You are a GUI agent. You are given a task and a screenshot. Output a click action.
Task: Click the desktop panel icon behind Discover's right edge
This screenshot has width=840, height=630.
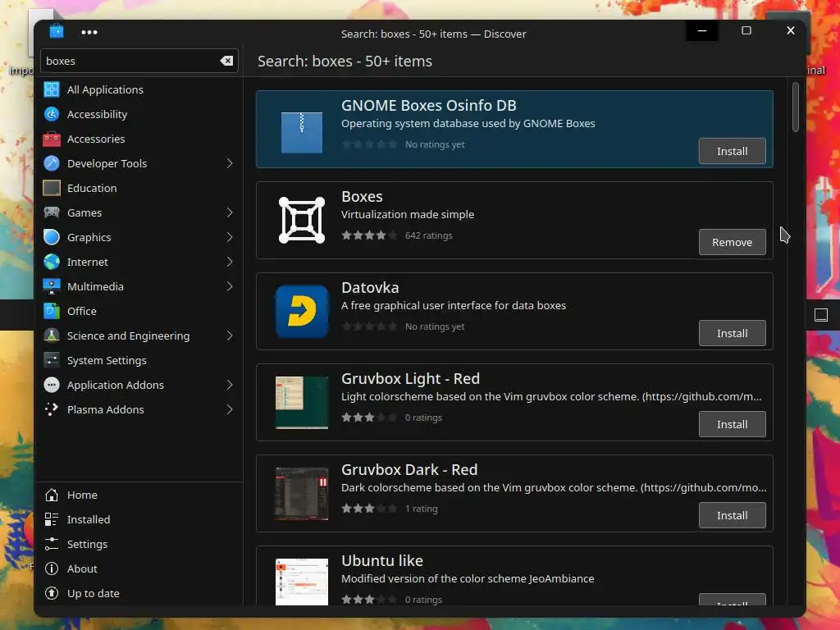[x=820, y=315]
